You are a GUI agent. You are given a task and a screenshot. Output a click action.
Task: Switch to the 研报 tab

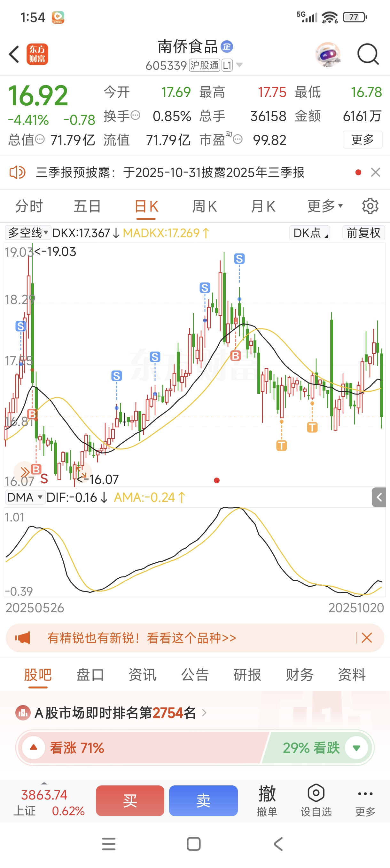[247, 675]
